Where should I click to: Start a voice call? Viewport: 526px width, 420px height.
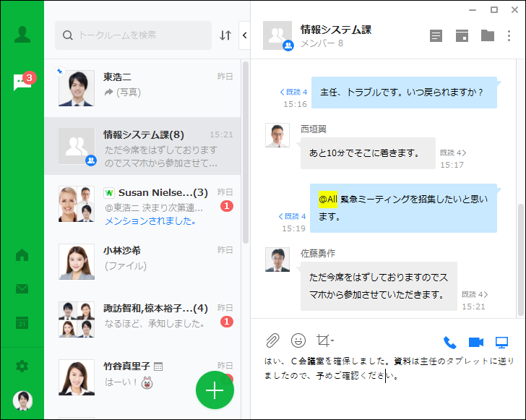point(449,343)
